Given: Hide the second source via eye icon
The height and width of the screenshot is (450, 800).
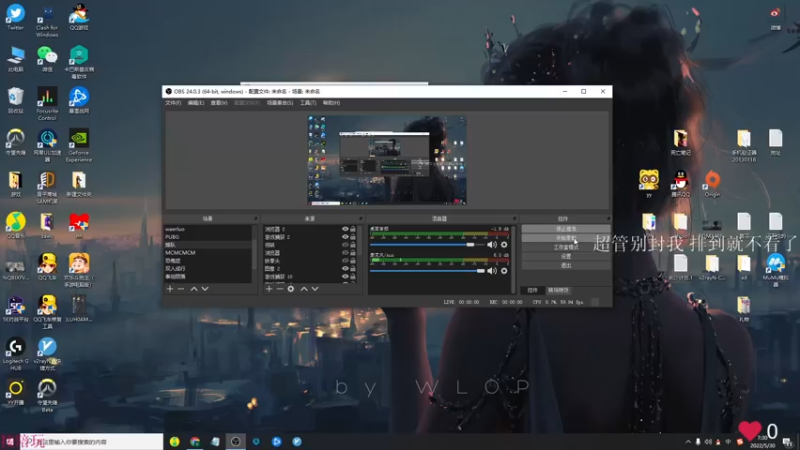Looking at the screenshot, I should pyautogui.click(x=345, y=237).
